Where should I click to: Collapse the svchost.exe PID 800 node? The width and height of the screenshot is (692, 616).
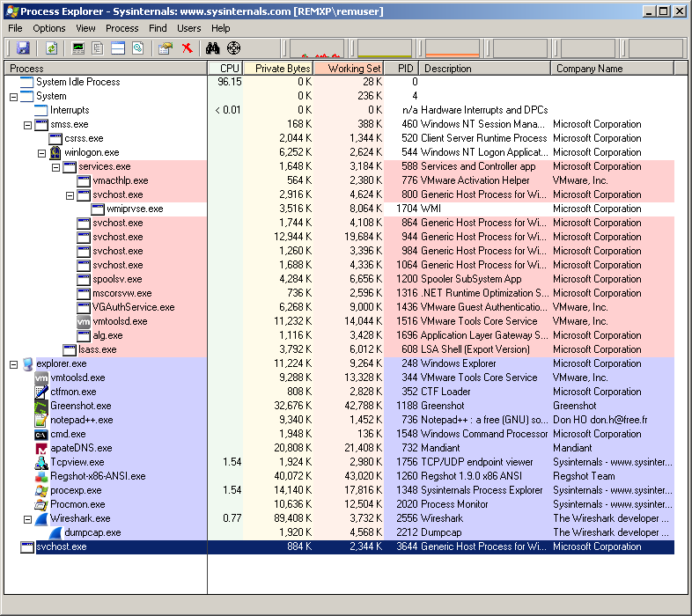(x=70, y=195)
